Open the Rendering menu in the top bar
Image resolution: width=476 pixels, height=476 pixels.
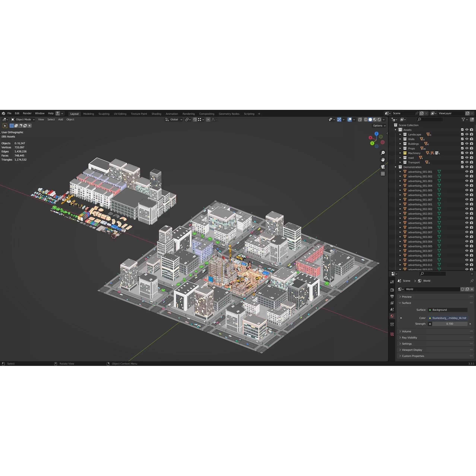click(x=189, y=114)
